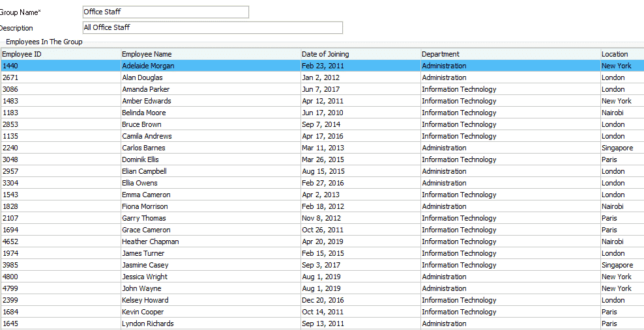This screenshot has height=330, width=644.
Task: Click the Group Name input field
Action: (x=166, y=12)
